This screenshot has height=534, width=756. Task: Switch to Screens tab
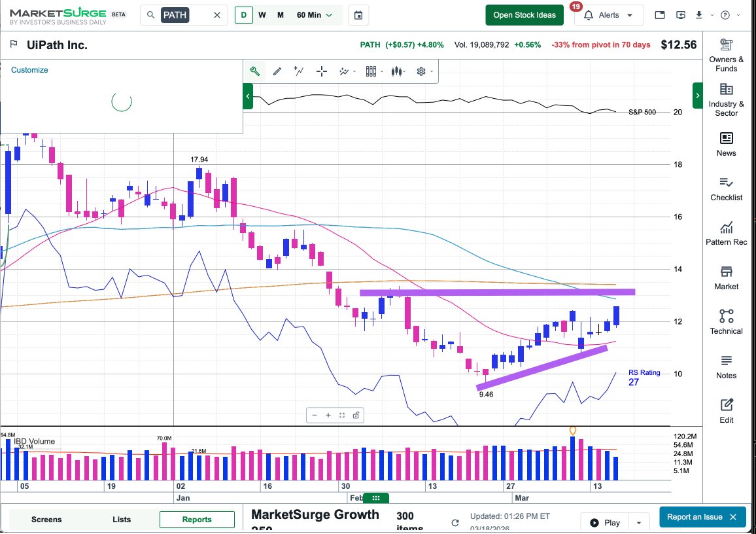click(46, 520)
